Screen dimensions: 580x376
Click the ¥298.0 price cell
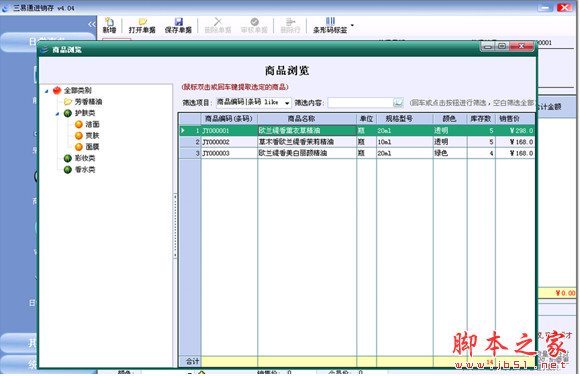[x=515, y=131]
